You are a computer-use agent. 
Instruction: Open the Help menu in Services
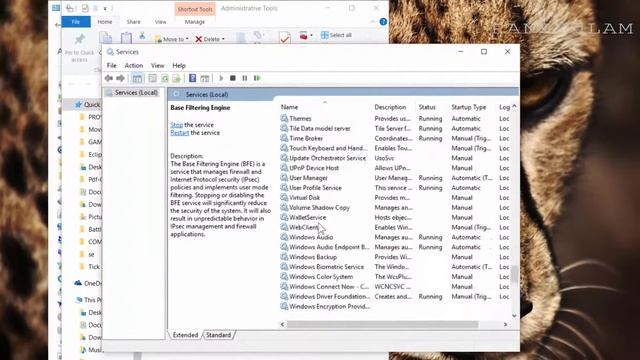coord(179,65)
